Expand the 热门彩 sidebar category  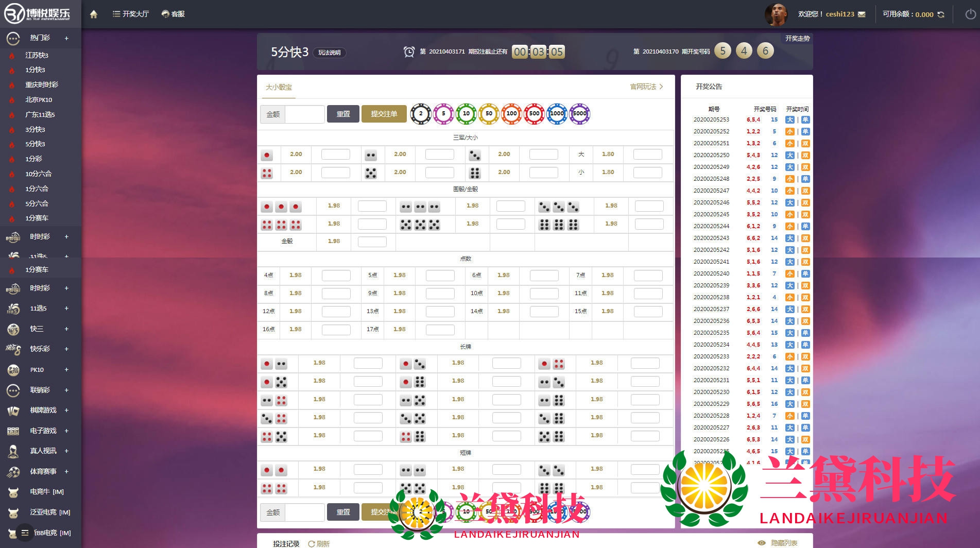click(66, 38)
